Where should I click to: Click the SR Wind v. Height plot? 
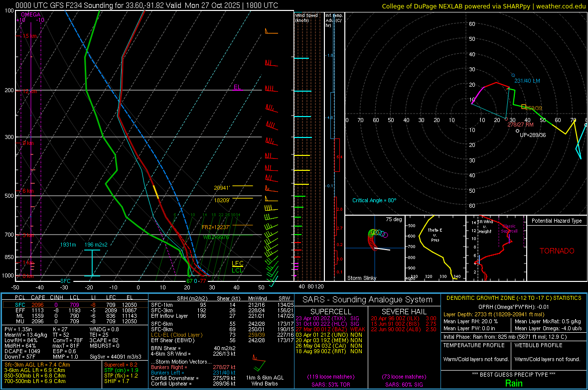496,248
